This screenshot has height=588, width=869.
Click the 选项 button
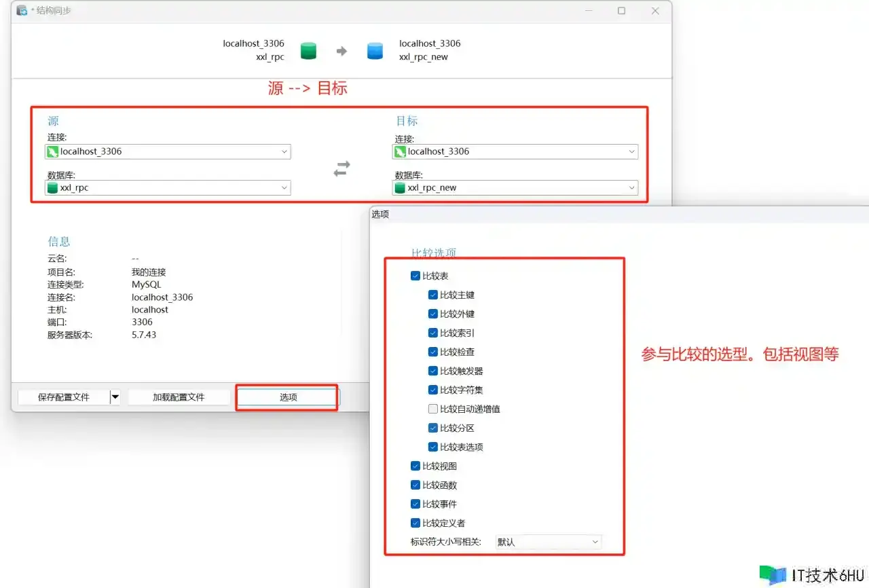point(288,397)
